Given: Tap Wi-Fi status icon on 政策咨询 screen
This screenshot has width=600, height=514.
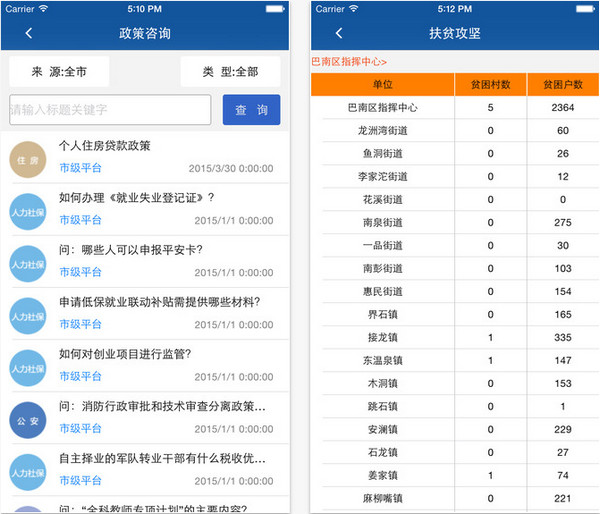Looking at the screenshot, I should click(x=44, y=8).
